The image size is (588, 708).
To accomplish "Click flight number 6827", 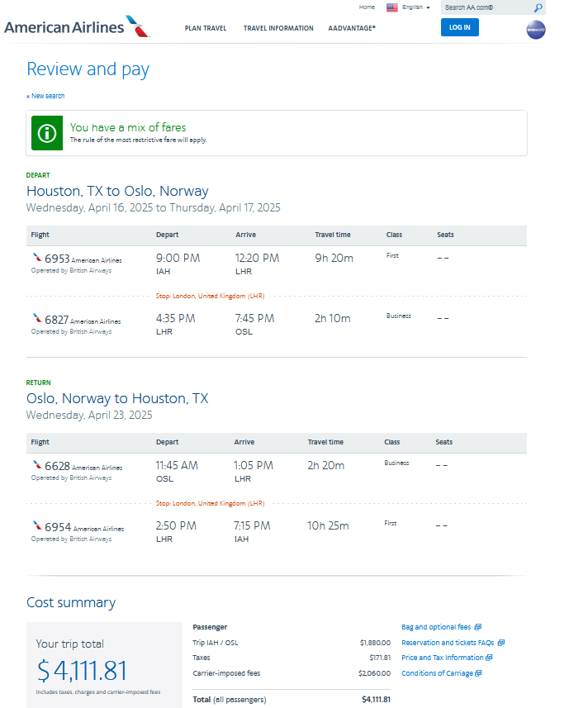I will pyautogui.click(x=56, y=319).
